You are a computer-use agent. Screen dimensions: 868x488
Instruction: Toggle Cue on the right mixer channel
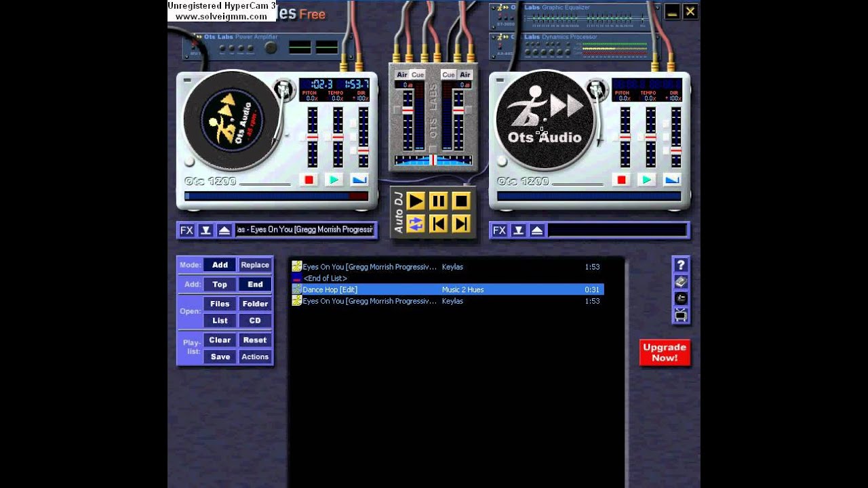449,75
